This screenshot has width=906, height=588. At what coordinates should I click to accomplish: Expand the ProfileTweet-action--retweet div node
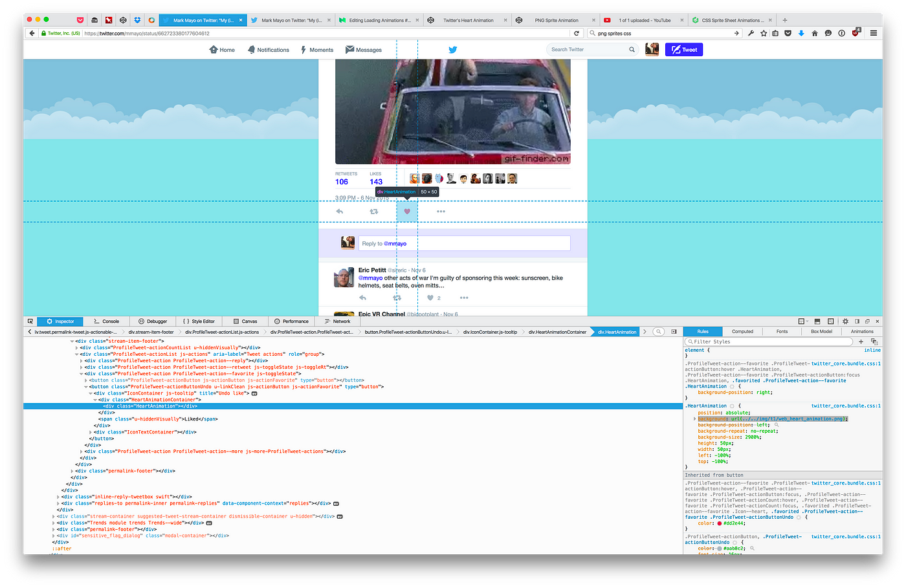pyautogui.click(x=82, y=367)
